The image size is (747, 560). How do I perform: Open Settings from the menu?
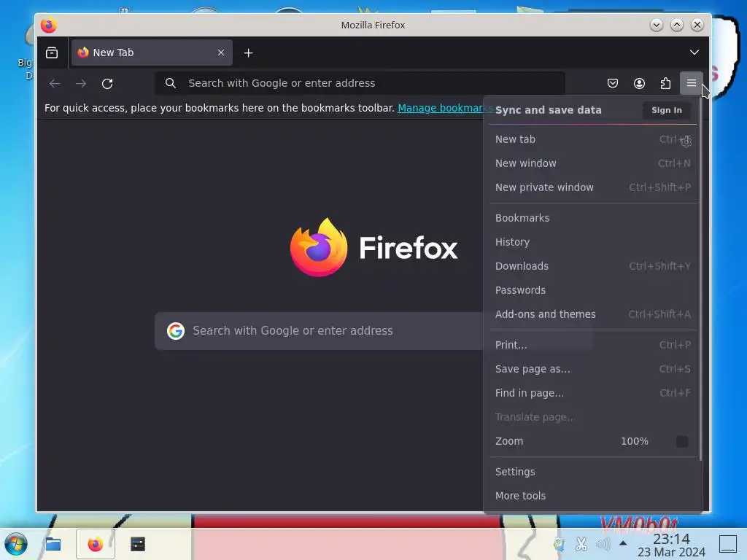point(592,472)
